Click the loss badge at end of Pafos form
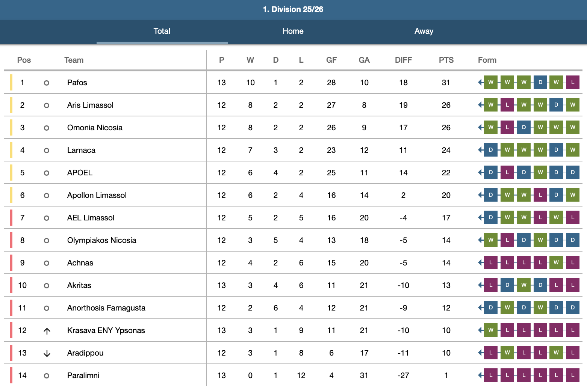The height and width of the screenshot is (392, 587). [x=572, y=82]
